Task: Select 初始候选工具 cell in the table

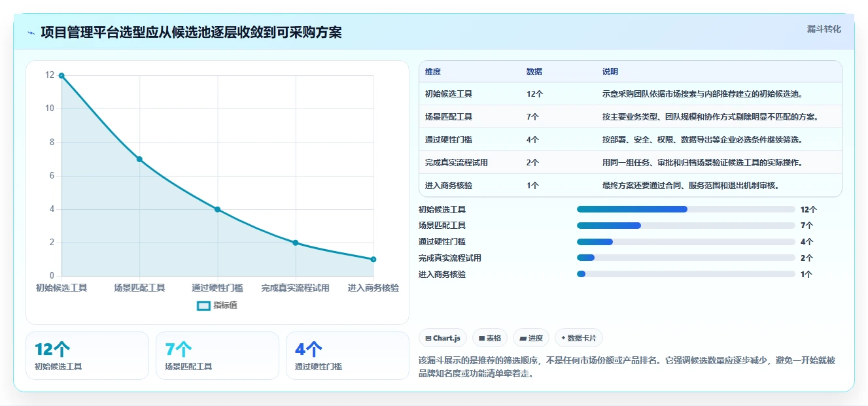Action: 449,94
